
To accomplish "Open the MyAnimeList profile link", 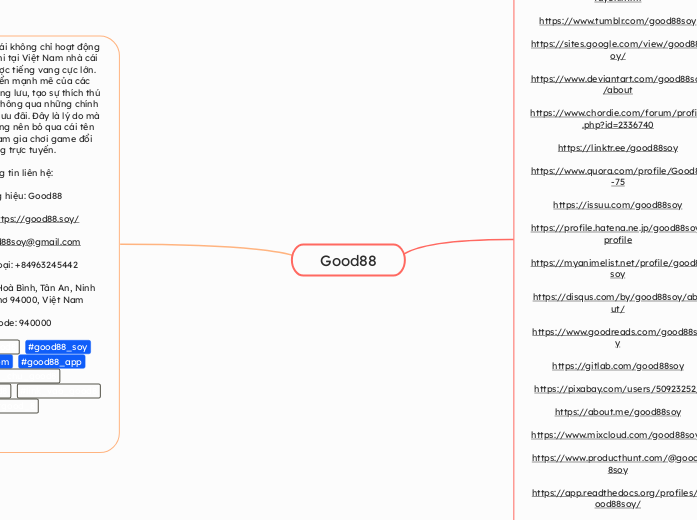I will [614, 268].
